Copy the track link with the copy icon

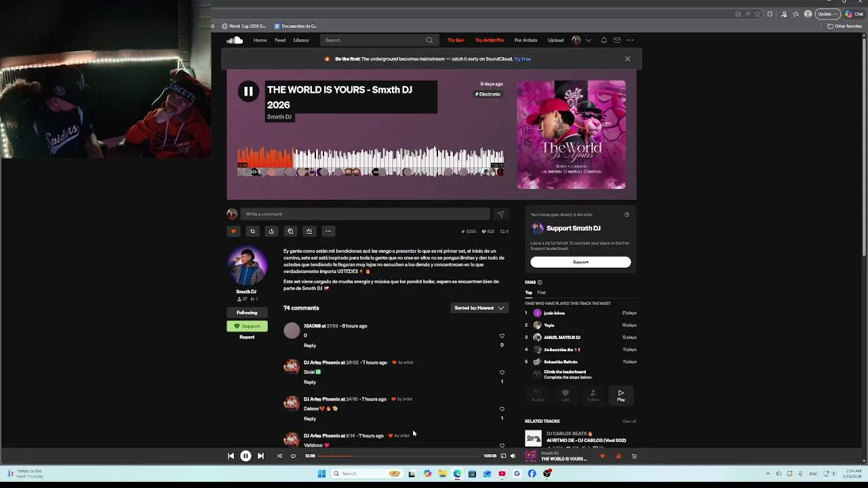pyautogui.click(x=290, y=231)
